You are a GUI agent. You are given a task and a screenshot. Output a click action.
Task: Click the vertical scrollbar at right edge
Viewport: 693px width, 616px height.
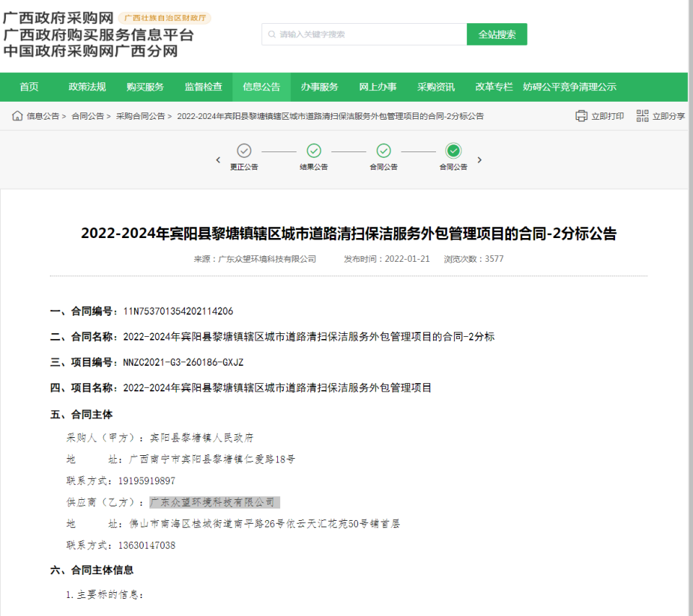click(690, 308)
